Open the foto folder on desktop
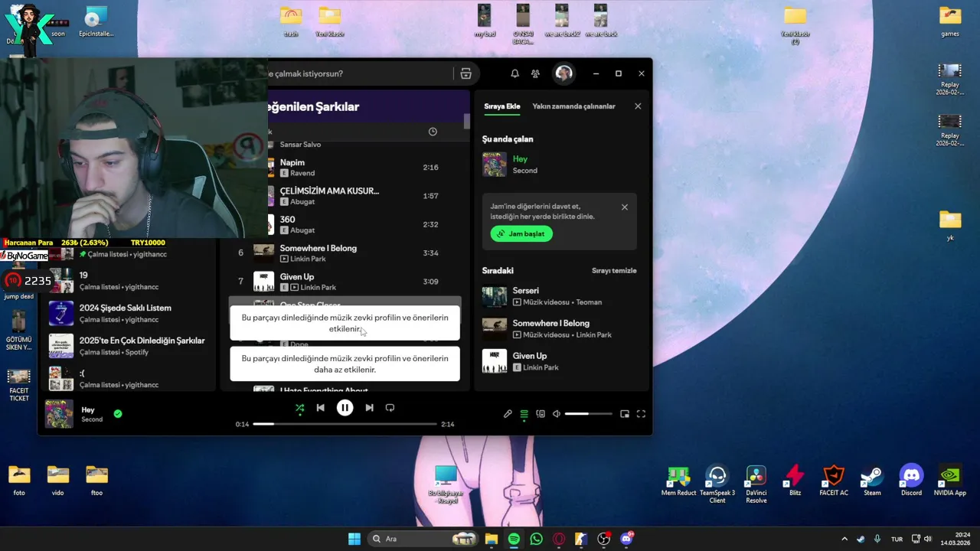980x551 pixels. tap(19, 481)
